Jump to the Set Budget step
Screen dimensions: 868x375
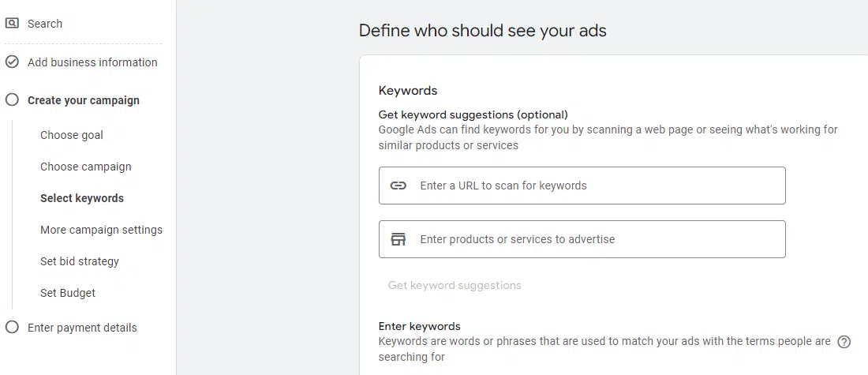[x=68, y=293]
